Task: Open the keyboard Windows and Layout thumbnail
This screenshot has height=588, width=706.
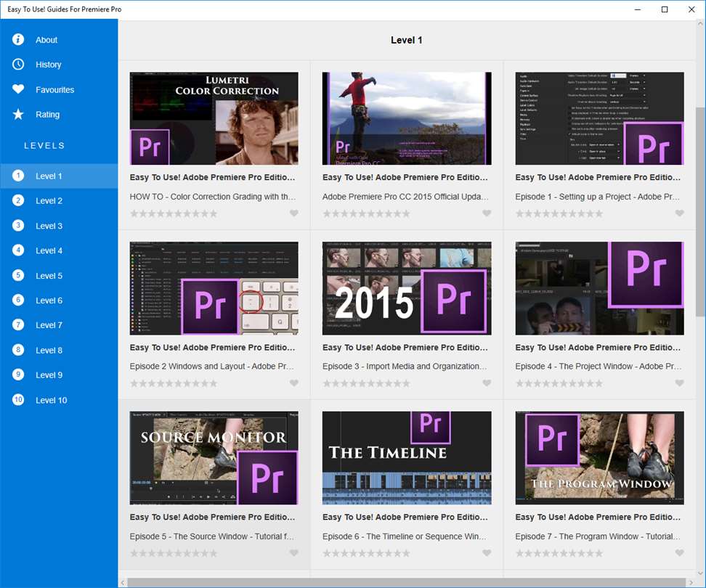Action: click(x=214, y=288)
